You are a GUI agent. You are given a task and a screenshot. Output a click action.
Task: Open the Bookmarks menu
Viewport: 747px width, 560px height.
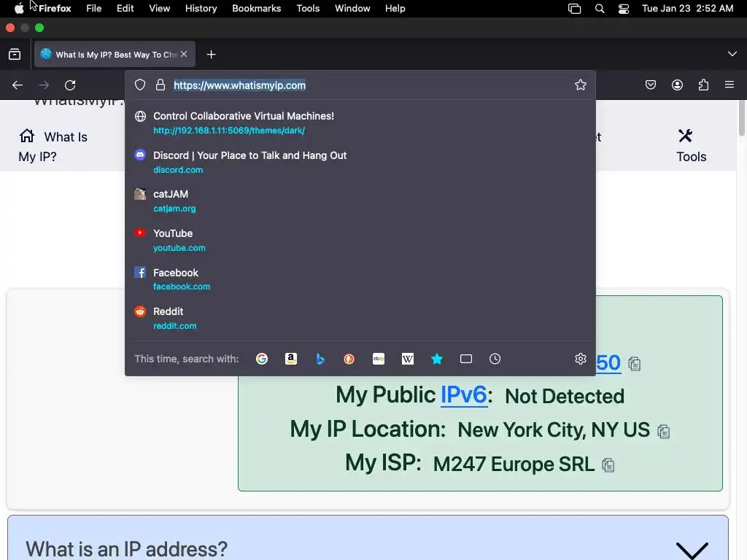tap(256, 9)
